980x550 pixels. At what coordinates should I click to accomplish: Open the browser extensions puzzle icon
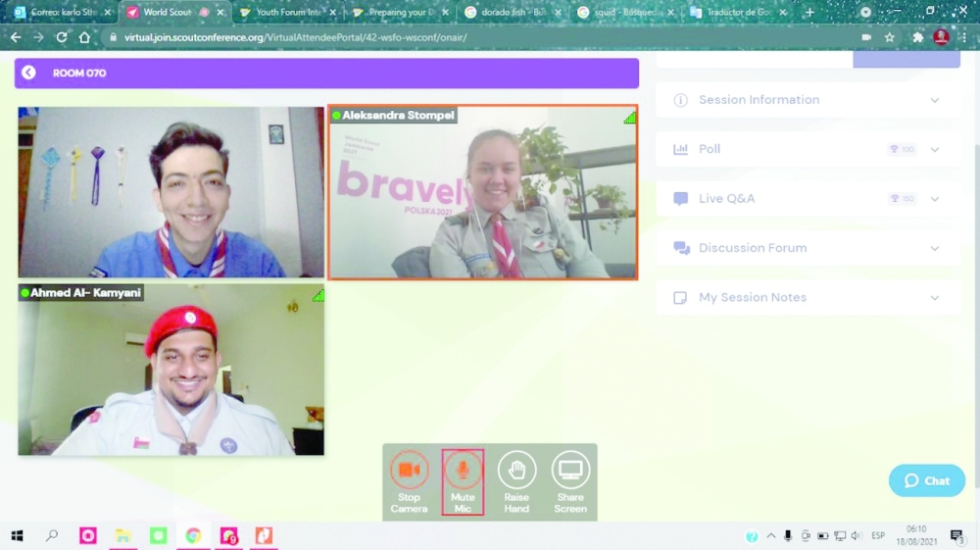point(917,37)
